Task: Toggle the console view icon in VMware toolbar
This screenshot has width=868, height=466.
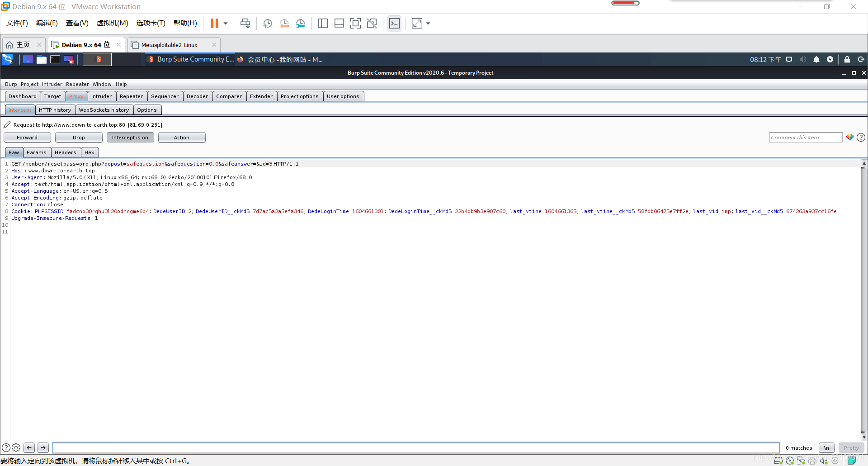Action: pyautogui.click(x=394, y=24)
